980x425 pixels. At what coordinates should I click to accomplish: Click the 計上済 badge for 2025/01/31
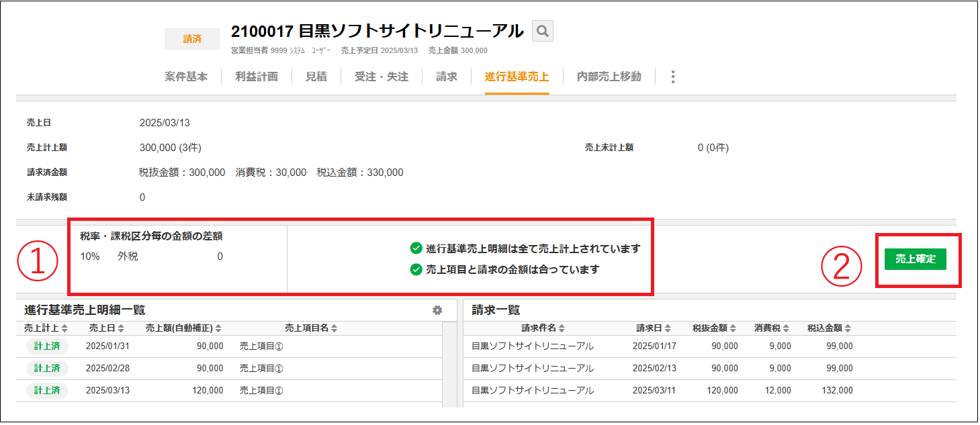point(47,346)
